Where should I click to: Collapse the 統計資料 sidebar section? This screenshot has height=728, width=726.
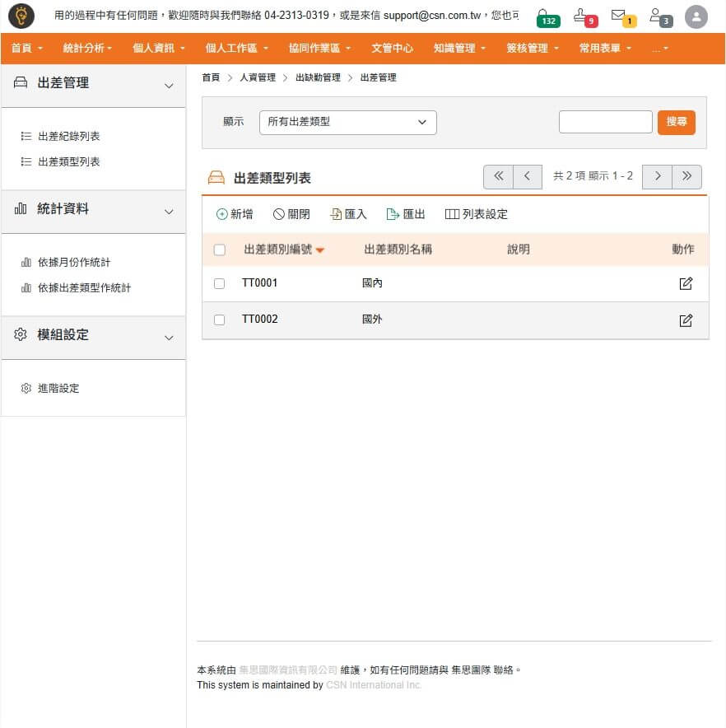(169, 211)
